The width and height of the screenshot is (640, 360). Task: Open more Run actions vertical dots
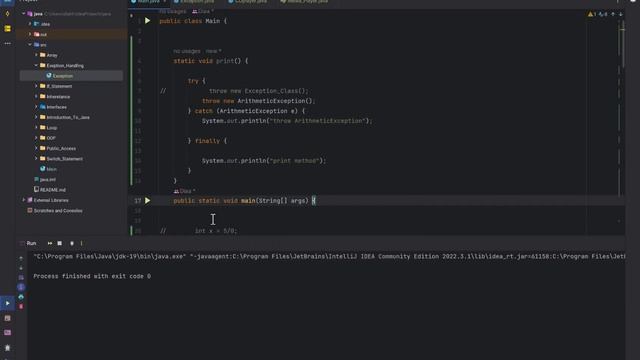81,243
